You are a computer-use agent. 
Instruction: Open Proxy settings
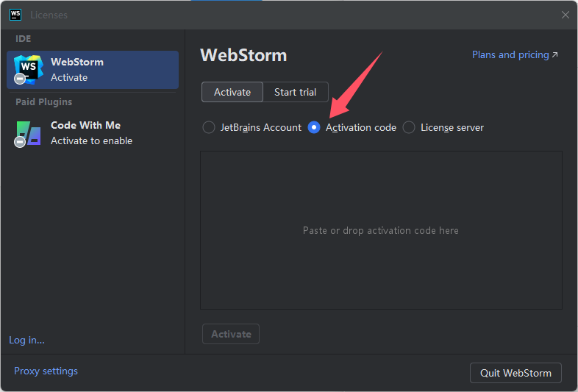click(x=46, y=371)
